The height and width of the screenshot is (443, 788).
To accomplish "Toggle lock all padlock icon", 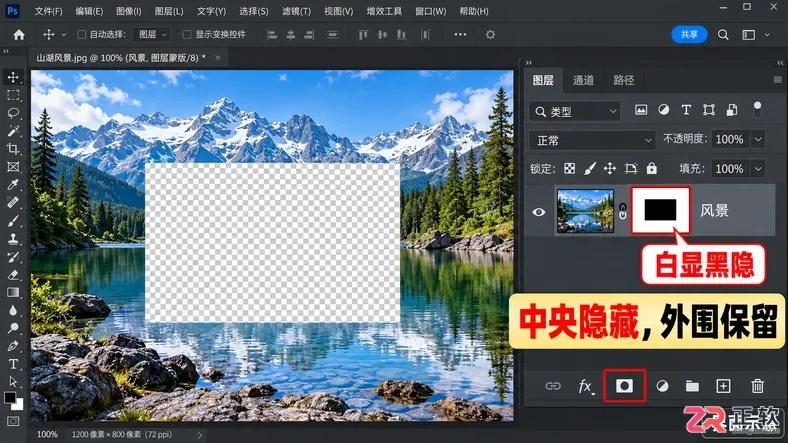I will 651,168.
